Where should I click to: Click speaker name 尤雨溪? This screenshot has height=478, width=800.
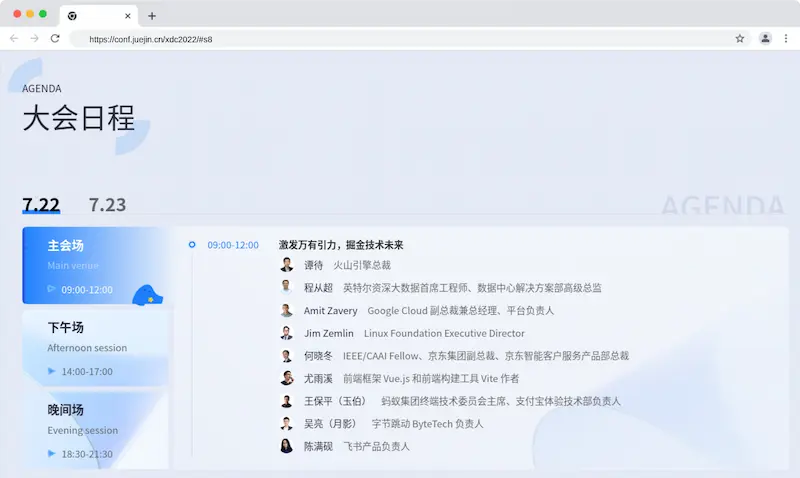(x=318, y=379)
